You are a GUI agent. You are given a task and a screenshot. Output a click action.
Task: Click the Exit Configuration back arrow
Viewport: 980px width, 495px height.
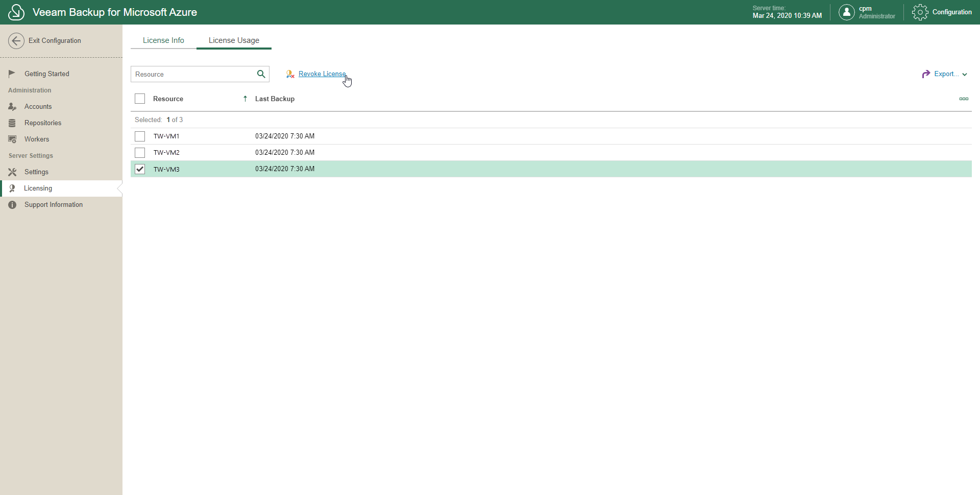(x=16, y=41)
